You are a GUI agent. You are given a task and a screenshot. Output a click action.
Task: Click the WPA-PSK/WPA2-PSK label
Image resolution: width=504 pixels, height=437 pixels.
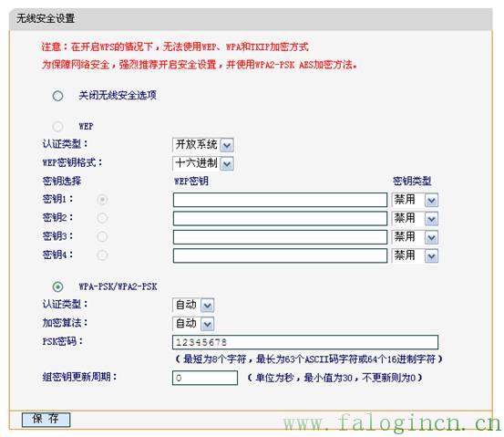(118, 286)
